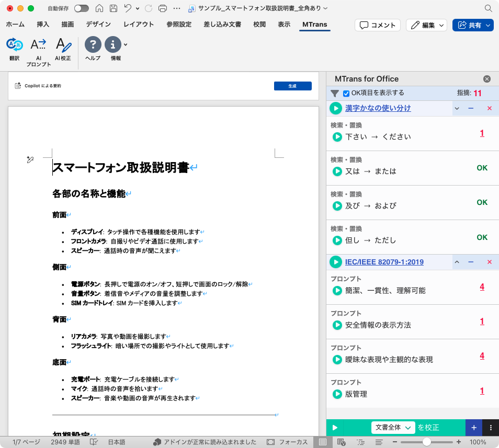The height and width of the screenshot is (448, 499).
Task: Uncheck OK項目を表示する checkbox
Action: click(346, 94)
